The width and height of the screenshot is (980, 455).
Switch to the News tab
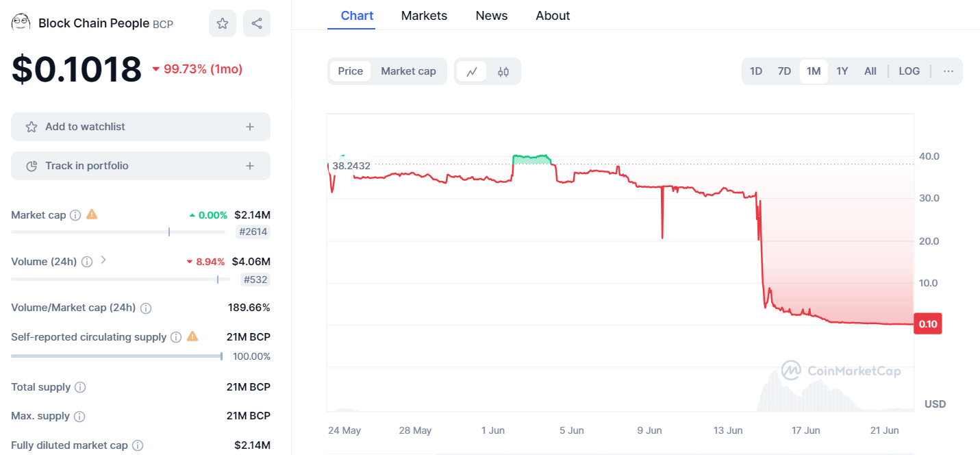point(492,16)
